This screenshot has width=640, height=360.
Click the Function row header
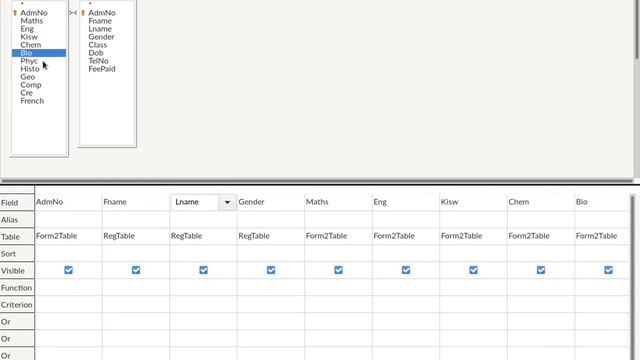coord(17,288)
